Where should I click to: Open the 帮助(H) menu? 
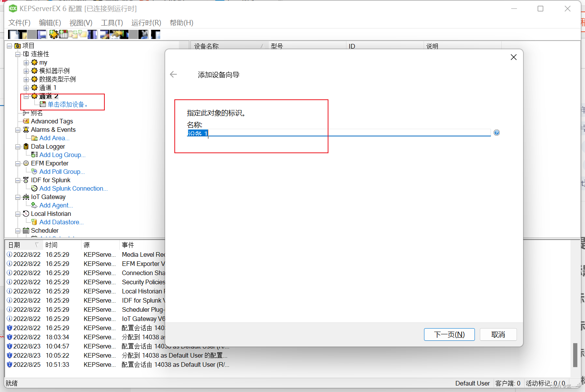pos(182,23)
